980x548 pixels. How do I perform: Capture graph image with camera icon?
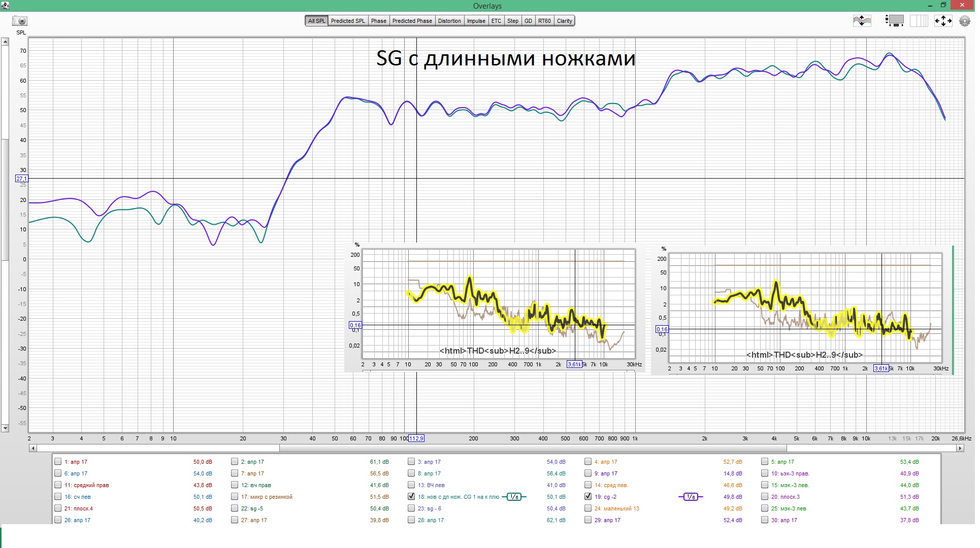20,21
